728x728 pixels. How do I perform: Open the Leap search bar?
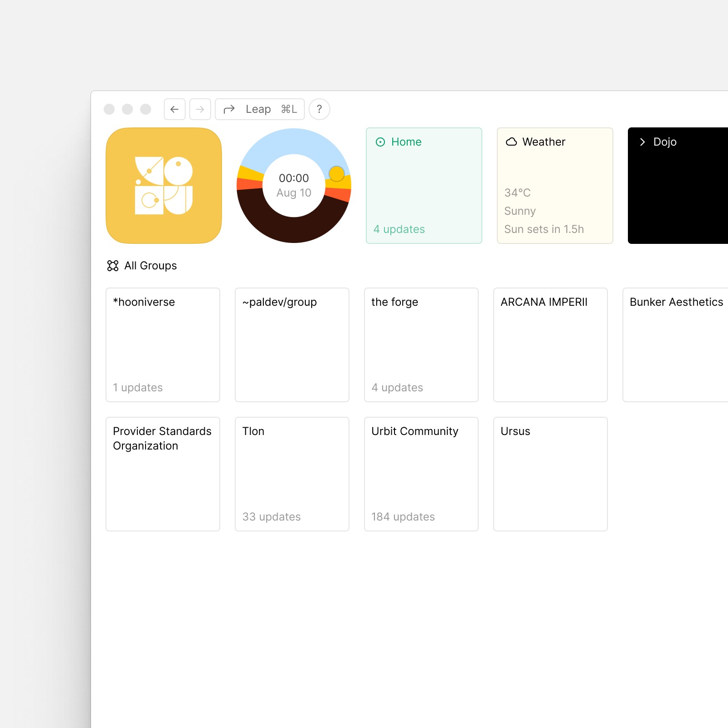258,109
